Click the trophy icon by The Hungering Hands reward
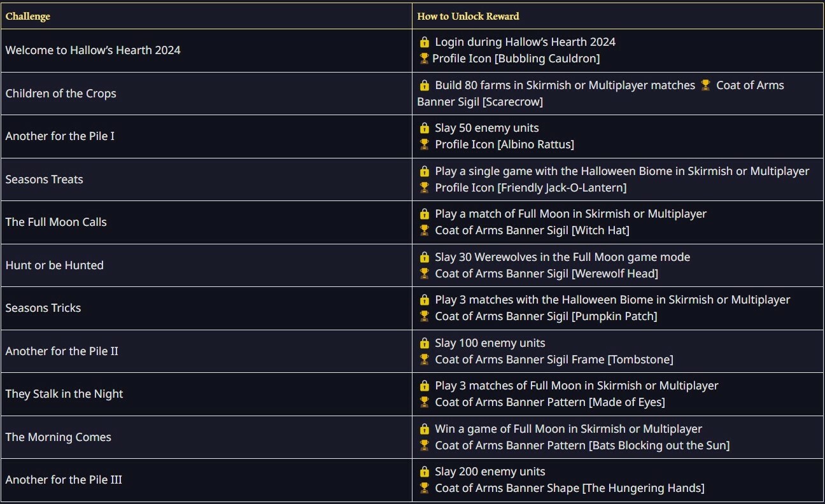 click(425, 488)
